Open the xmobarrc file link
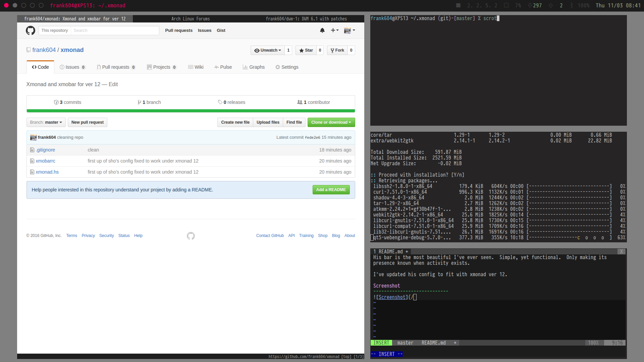 [45, 161]
